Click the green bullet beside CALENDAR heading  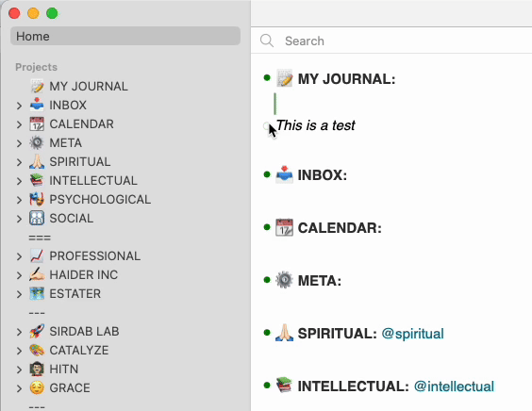(x=267, y=227)
